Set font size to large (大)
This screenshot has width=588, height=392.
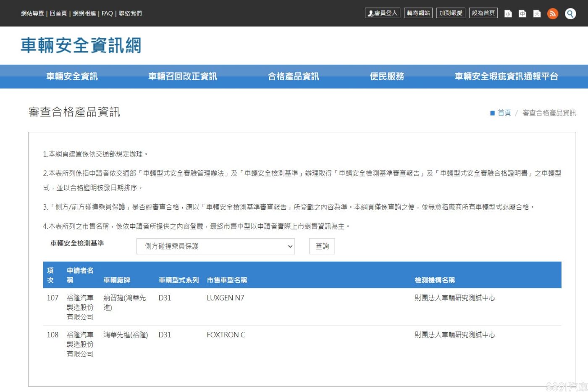tap(537, 13)
